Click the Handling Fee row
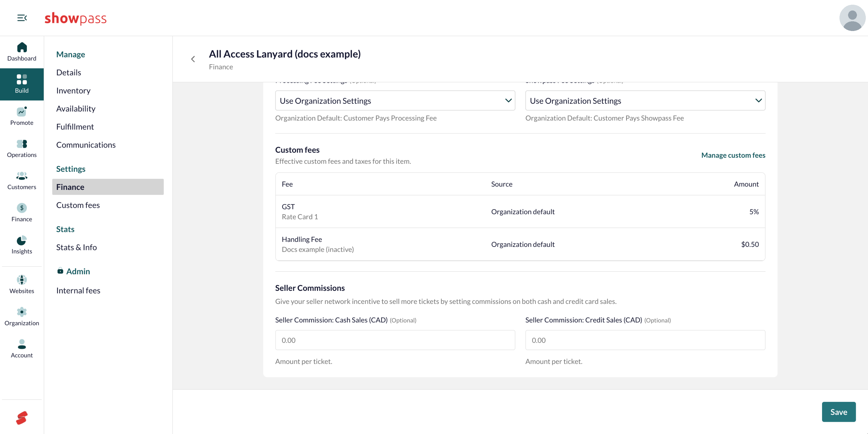This screenshot has width=868, height=434. (520, 244)
